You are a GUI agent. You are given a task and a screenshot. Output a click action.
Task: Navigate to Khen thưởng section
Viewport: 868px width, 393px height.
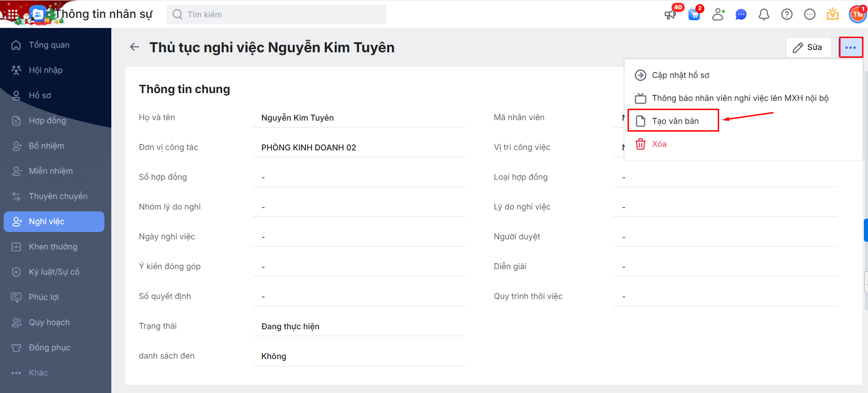53,247
